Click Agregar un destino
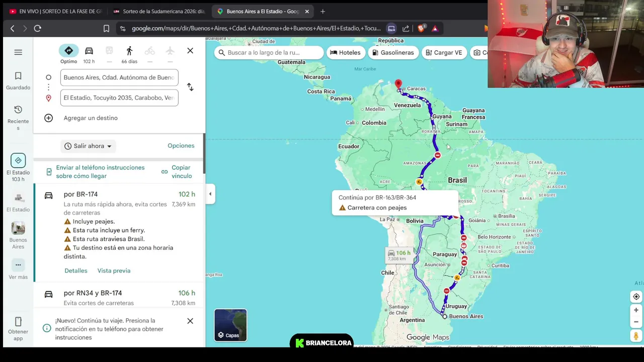 pos(91,118)
